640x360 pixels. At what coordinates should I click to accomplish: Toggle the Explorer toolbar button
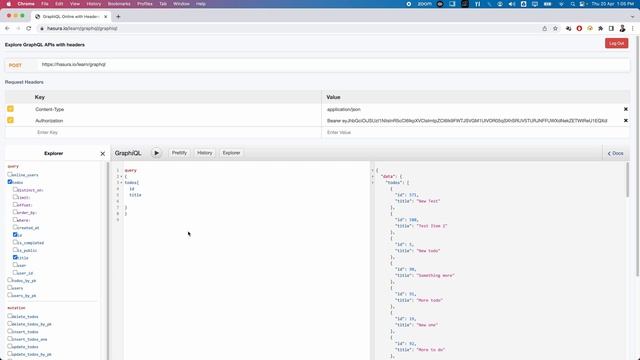231,153
